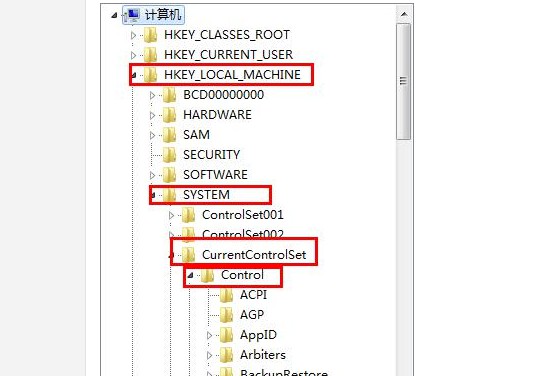
Task: Select the SAM key text
Action: [196, 135]
